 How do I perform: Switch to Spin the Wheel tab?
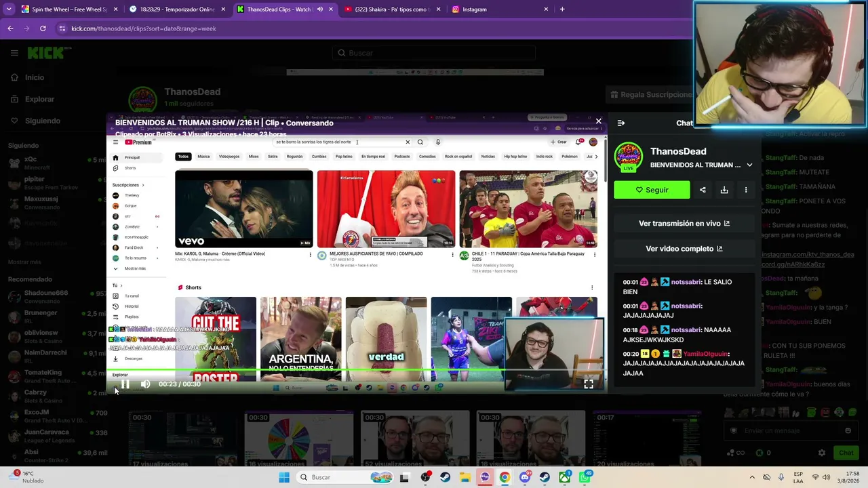tap(69, 9)
